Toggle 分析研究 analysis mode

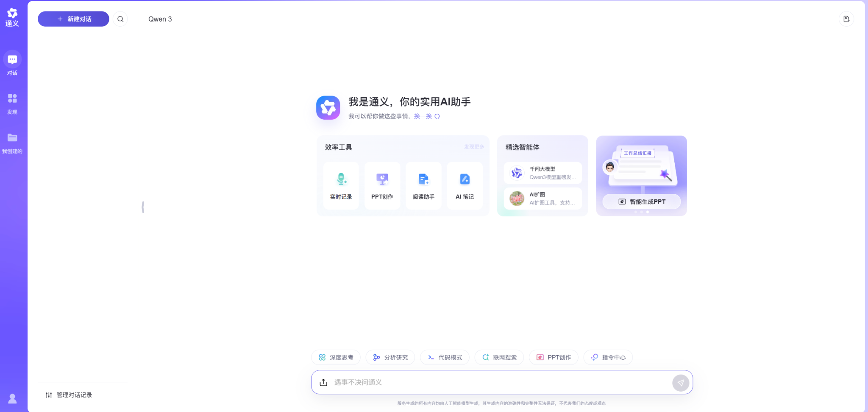(x=390, y=357)
